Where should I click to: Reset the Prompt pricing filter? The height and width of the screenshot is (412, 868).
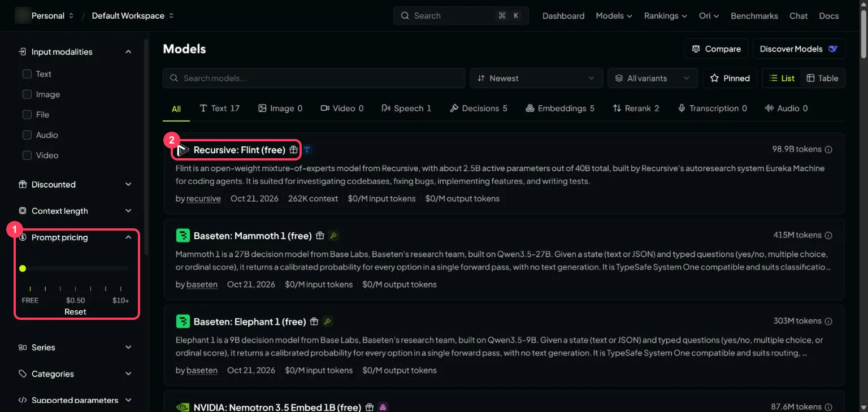75,312
